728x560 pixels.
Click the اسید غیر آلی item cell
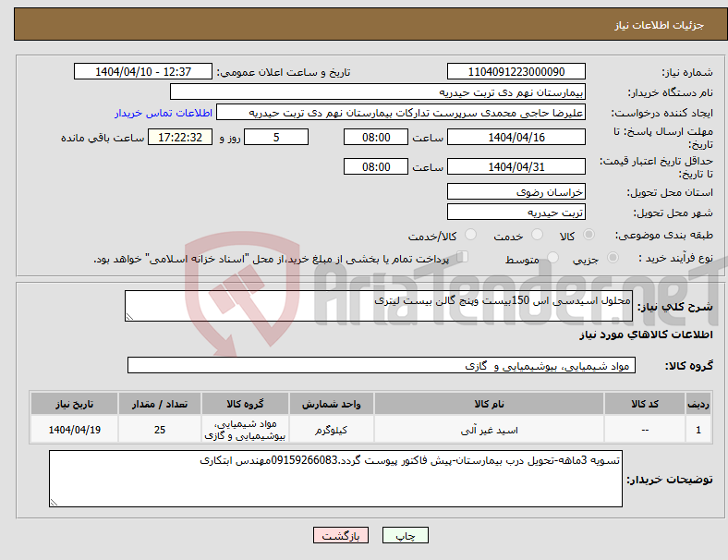pyautogui.click(x=489, y=430)
